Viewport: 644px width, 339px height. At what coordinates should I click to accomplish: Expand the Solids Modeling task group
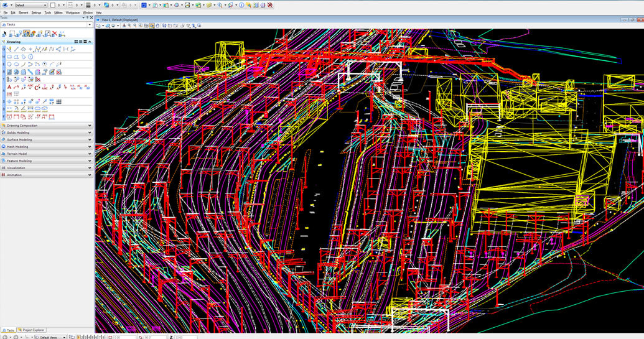click(47, 132)
